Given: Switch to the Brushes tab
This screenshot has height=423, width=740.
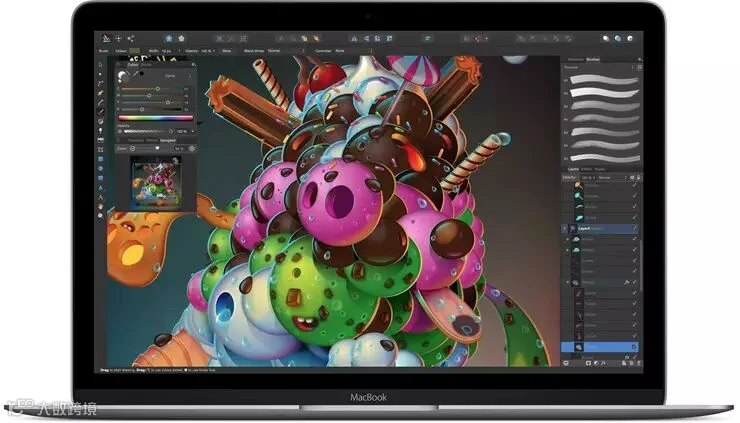Looking at the screenshot, I should pyautogui.click(x=593, y=59).
